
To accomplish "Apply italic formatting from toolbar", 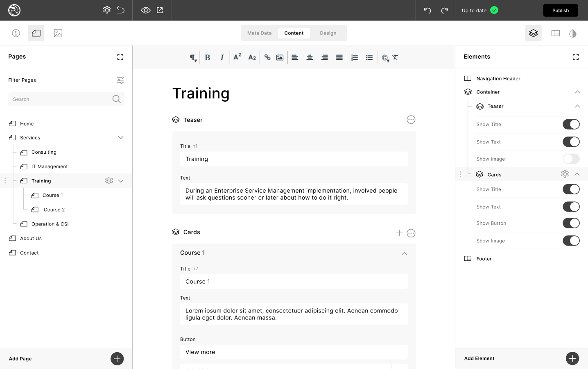I will 222,57.
